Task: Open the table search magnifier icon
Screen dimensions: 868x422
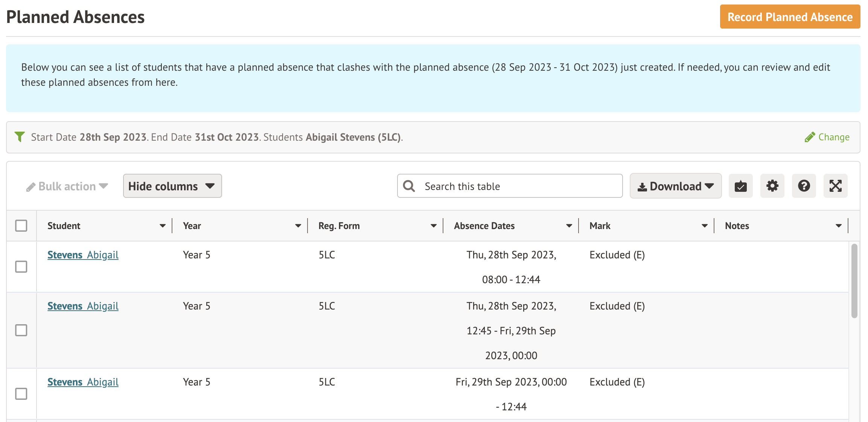Action: tap(409, 186)
